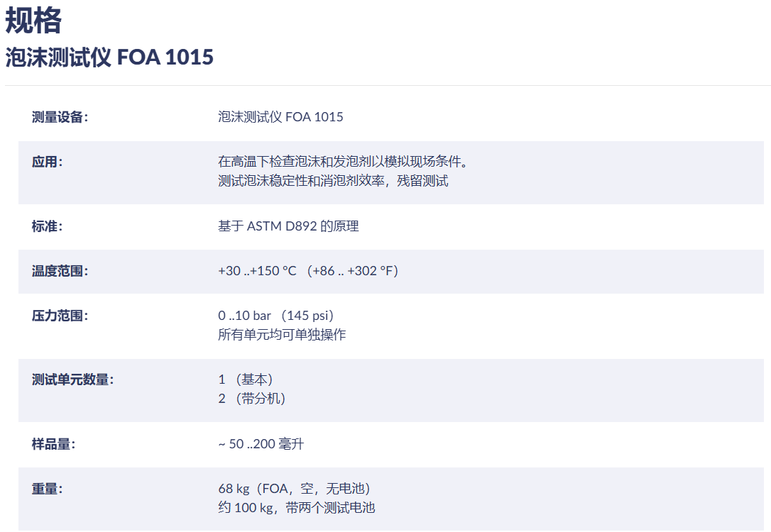Screen dimensions: 771x532
Task: Click the 压力范围 row label
Action: (x=60, y=316)
